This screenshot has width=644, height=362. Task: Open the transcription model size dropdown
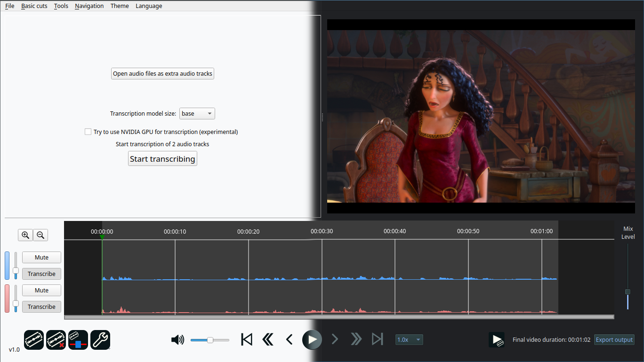[x=197, y=114]
